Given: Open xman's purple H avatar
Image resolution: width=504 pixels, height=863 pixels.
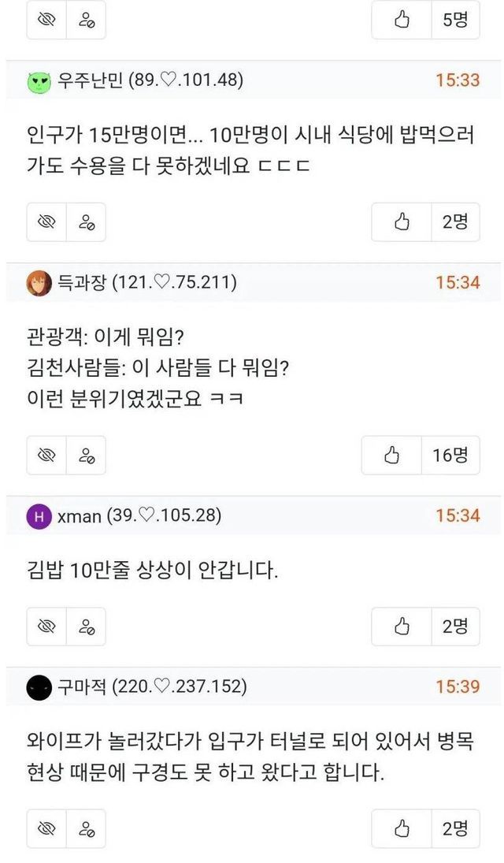Looking at the screenshot, I should click(39, 517).
